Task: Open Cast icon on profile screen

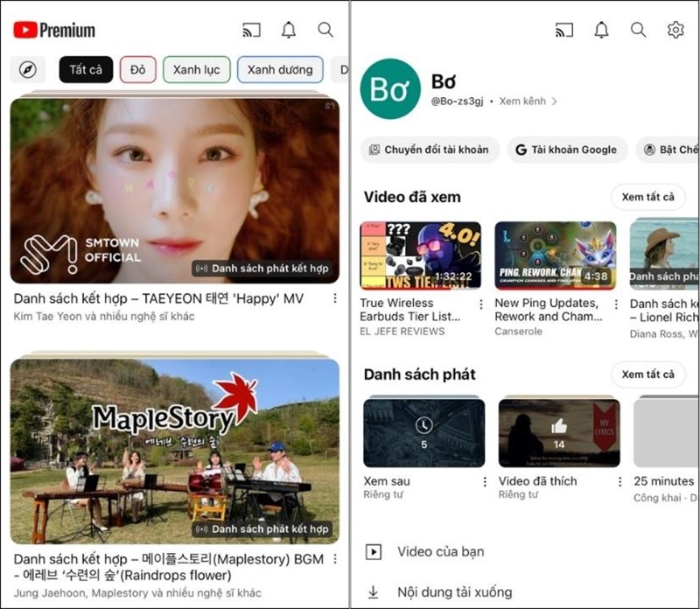Action: pos(564,30)
